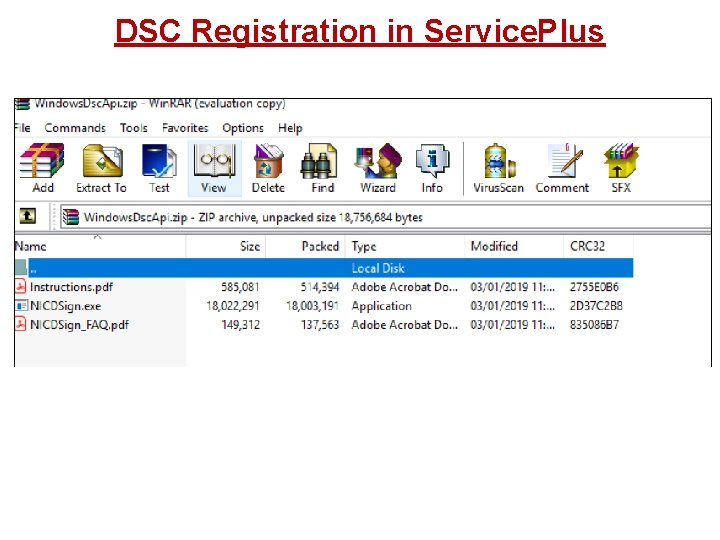
Task: Click the Instructions.pdf file icon
Action: tap(20, 286)
